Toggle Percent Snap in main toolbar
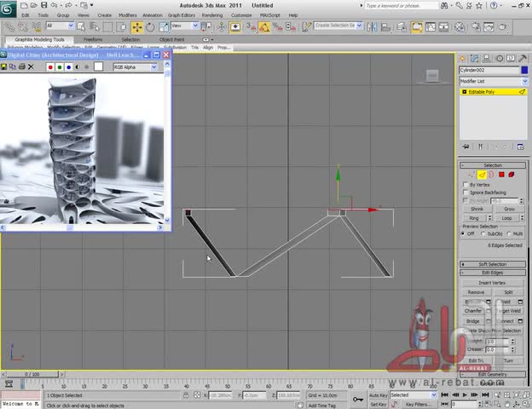Viewport: 532px width, 409px height. pyautogui.click(x=278, y=27)
